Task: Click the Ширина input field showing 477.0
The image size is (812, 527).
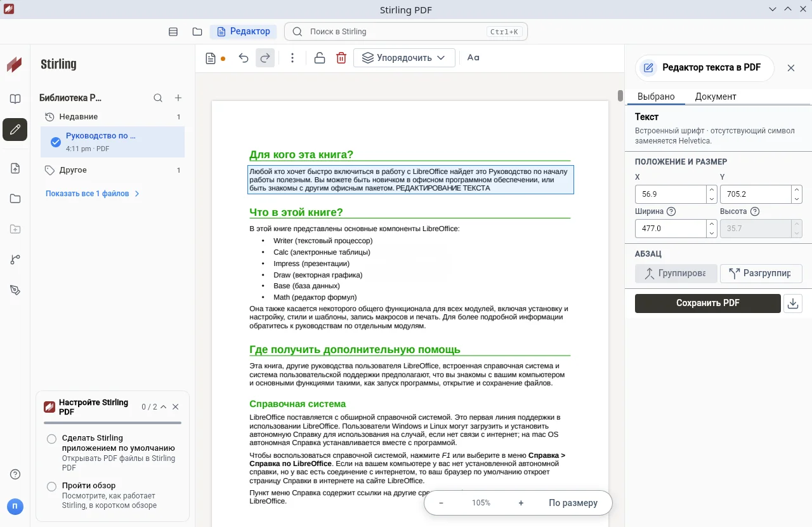Action: pyautogui.click(x=671, y=229)
